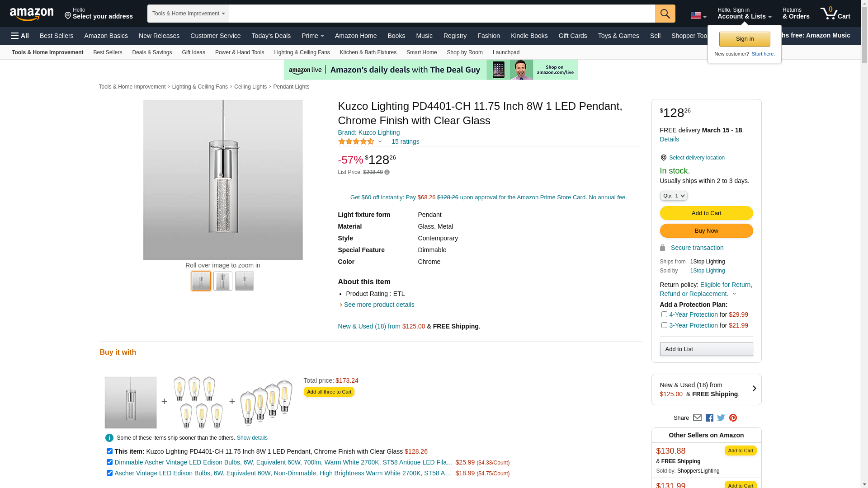Open the shopping cart icon

pos(835,14)
